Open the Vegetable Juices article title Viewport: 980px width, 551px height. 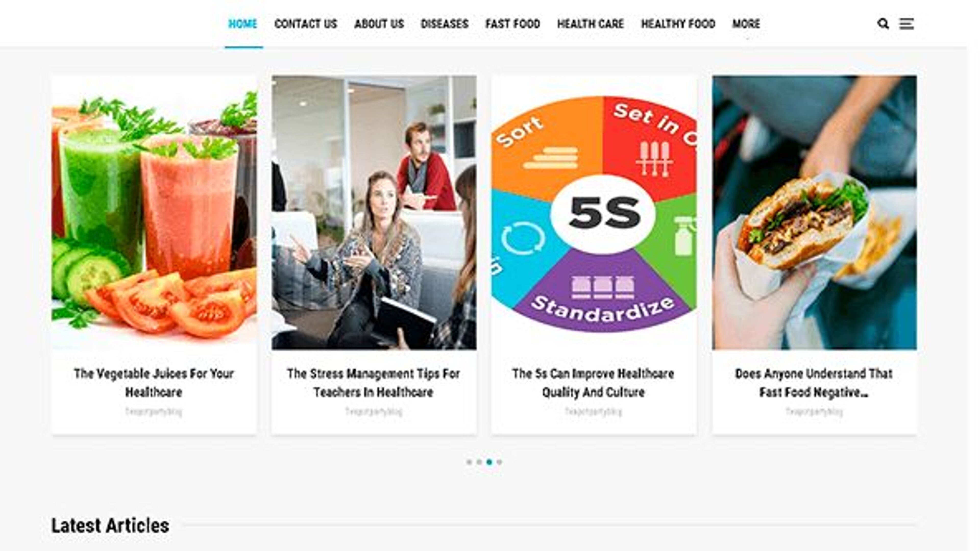154,383
